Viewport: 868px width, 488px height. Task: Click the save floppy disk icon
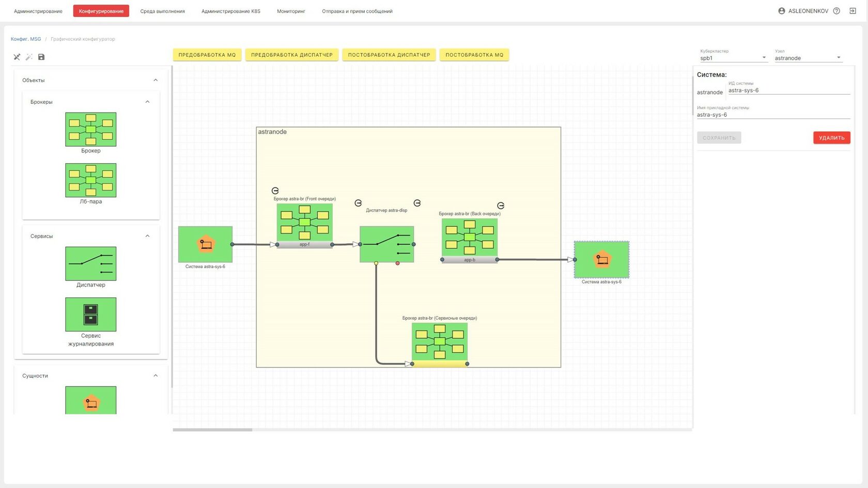41,57
